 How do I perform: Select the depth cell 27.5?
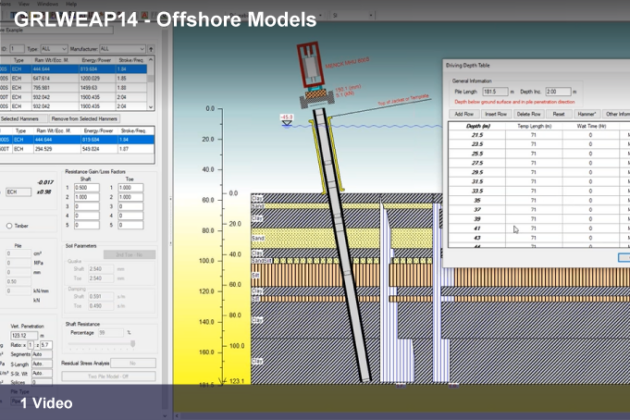tap(477, 163)
